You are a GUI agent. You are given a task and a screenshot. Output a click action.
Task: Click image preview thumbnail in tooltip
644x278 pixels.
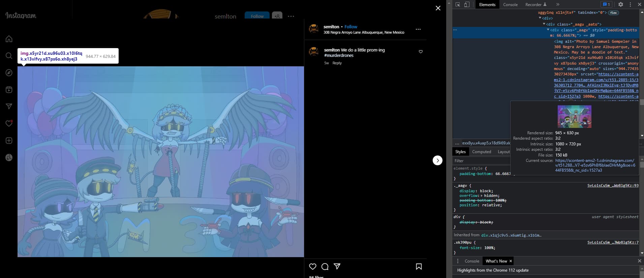(x=574, y=116)
